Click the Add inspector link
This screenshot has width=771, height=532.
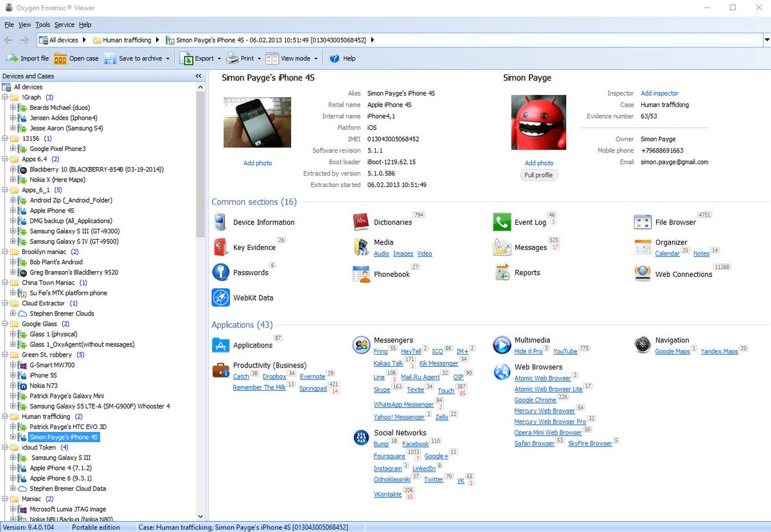pyautogui.click(x=659, y=93)
